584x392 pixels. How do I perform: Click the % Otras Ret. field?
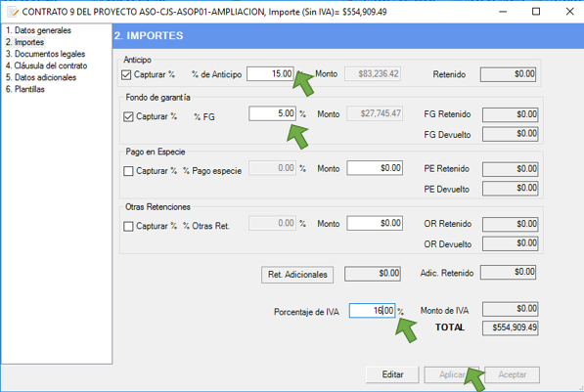click(x=272, y=223)
